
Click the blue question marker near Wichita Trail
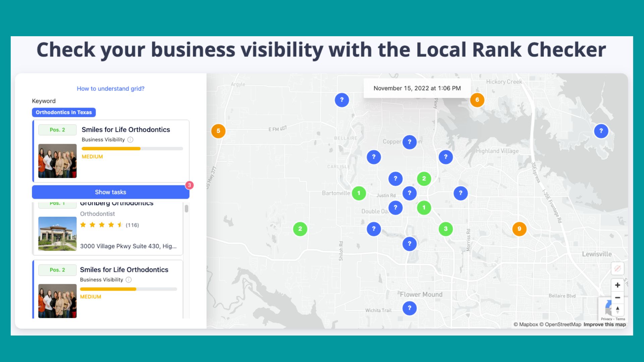pos(409,308)
